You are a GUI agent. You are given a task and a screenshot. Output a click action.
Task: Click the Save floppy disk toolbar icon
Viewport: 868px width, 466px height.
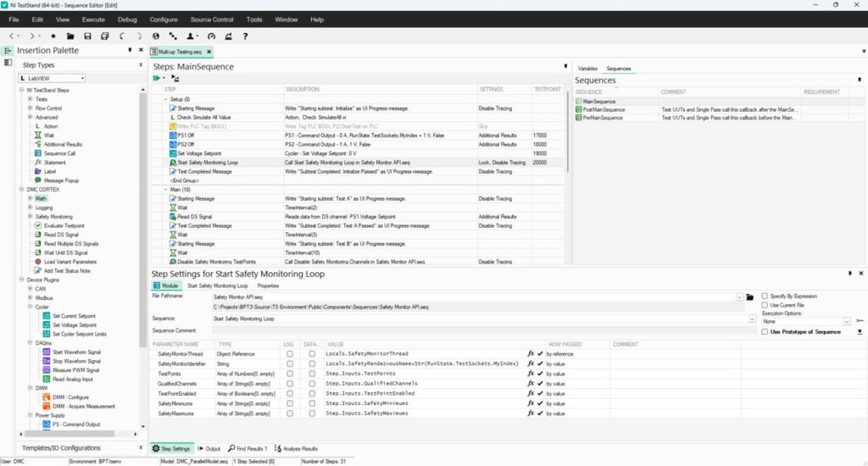tap(86, 36)
